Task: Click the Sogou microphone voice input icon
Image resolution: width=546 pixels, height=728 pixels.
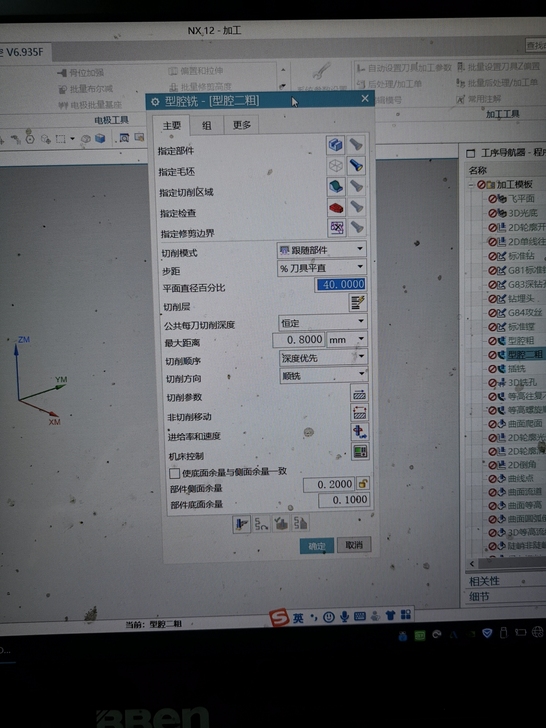Action: 344,617
